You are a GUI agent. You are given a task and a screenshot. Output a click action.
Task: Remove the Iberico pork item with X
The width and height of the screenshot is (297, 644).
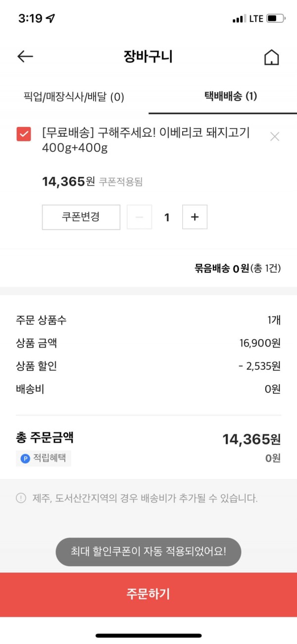(275, 137)
